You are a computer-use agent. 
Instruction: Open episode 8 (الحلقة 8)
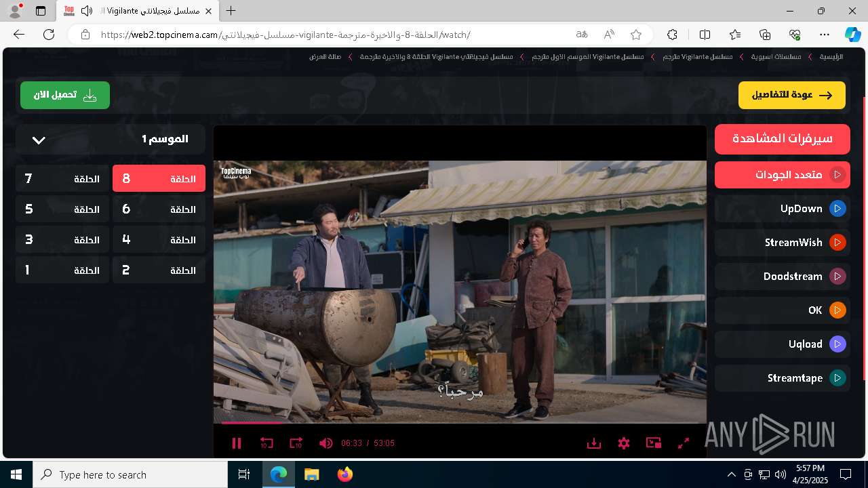tap(159, 179)
